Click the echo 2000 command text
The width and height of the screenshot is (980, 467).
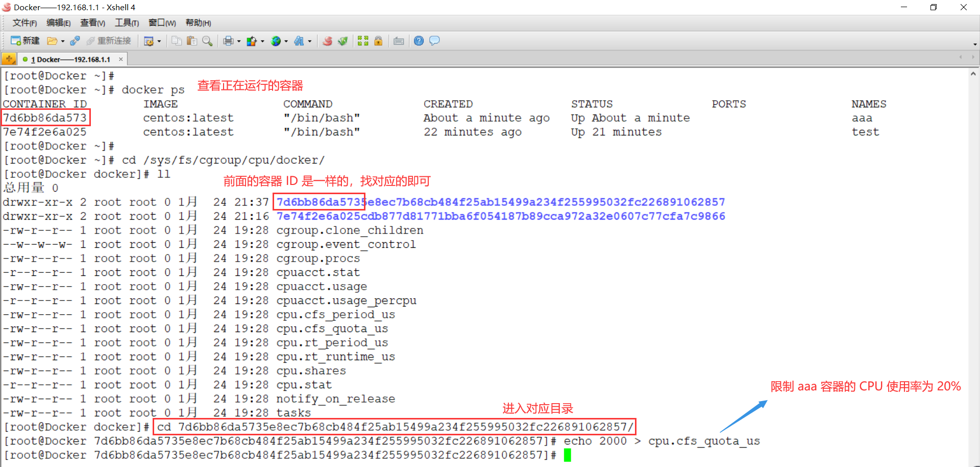661,441
